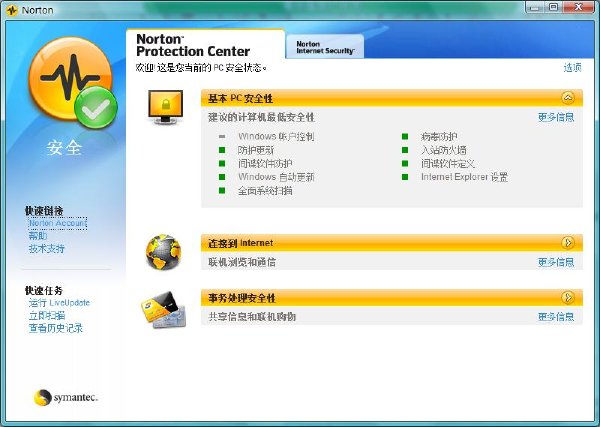Open the Norton Account quick link

point(57,223)
